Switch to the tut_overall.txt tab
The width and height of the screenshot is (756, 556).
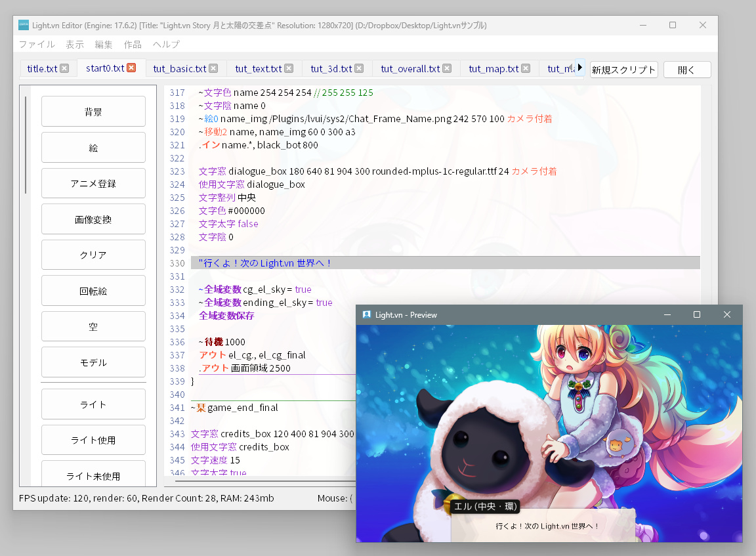pyautogui.click(x=410, y=68)
